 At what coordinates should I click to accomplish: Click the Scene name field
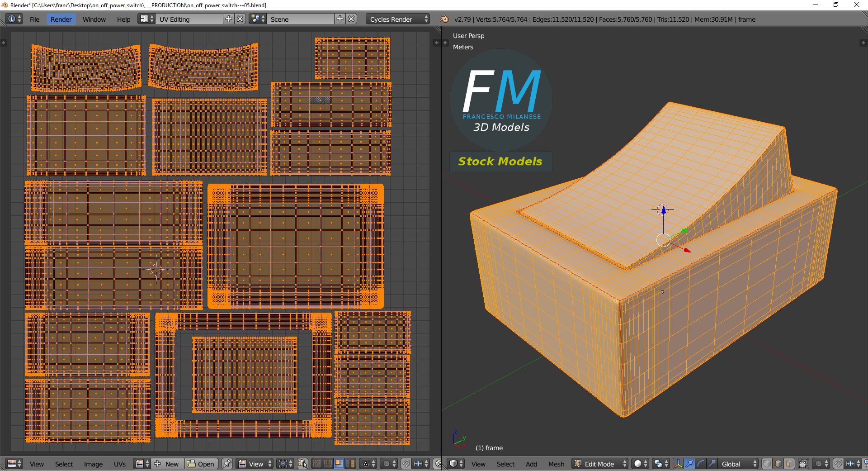(300, 19)
